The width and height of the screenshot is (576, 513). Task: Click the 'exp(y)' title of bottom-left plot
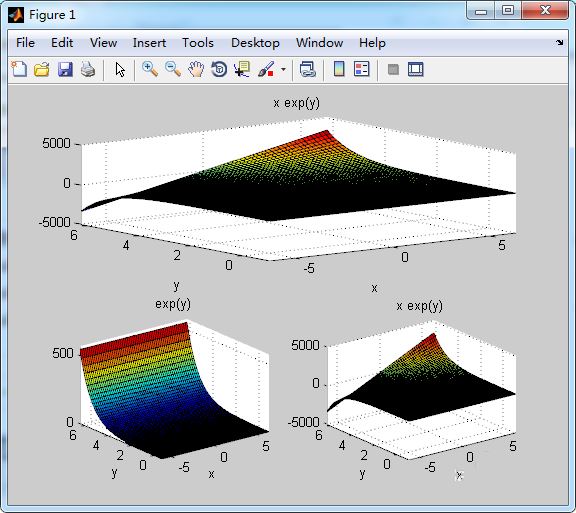pos(173,304)
